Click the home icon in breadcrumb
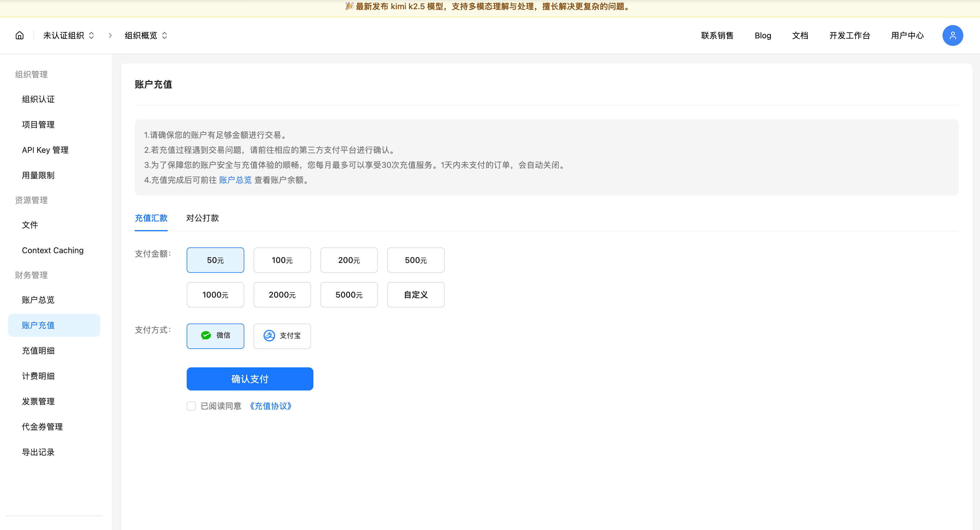This screenshot has height=530, width=980. click(x=19, y=35)
